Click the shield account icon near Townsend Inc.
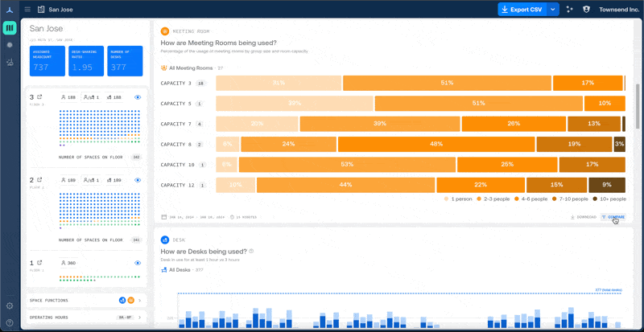644x332 pixels. click(586, 10)
